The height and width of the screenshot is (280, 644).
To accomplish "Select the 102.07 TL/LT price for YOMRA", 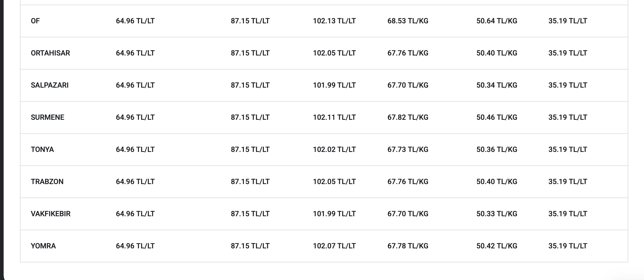I will point(334,246).
